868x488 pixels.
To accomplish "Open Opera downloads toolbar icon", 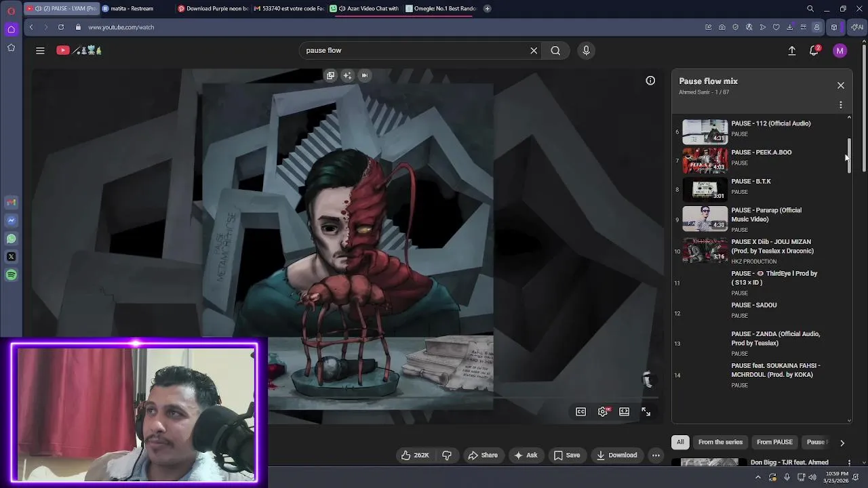I will pyautogui.click(x=790, y=27).
